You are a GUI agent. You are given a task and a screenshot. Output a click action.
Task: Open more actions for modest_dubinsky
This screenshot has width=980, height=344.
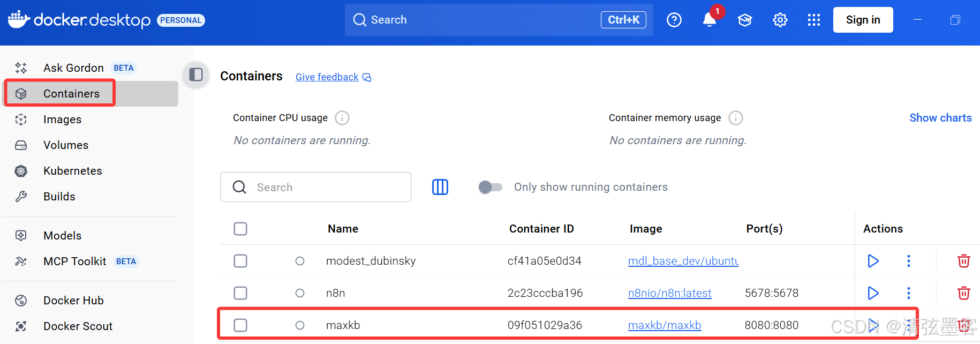909,261
